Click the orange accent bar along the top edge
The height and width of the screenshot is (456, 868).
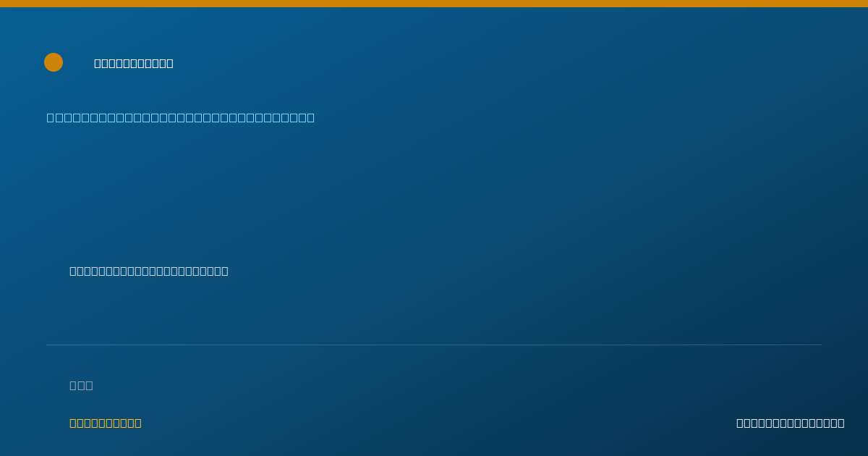coord(434,4)
